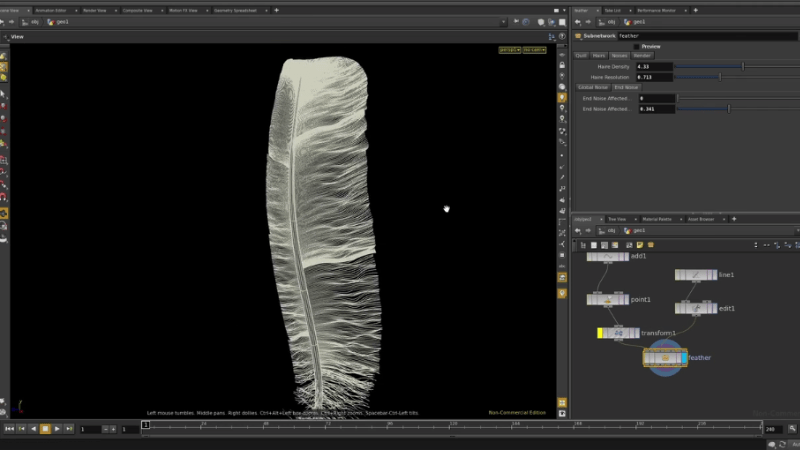Go back in parameter pane navigation

pos(579,21)
